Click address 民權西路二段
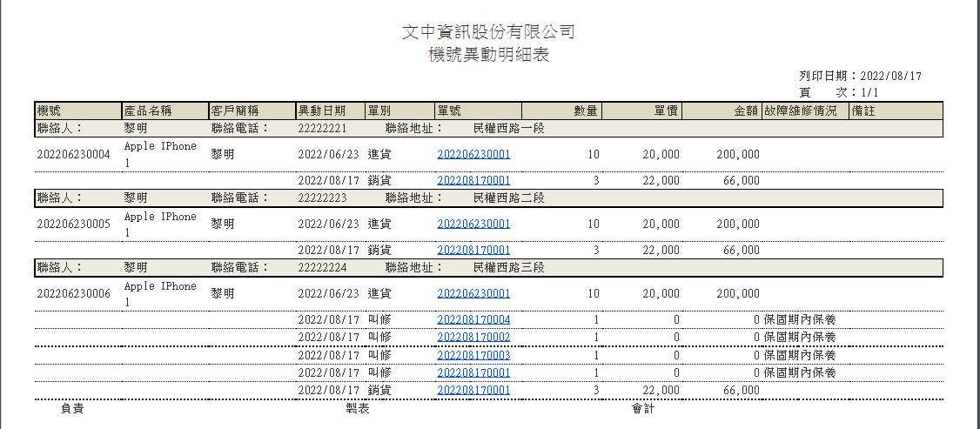Viewport: 980px width, 429px height. click(509, 198)
